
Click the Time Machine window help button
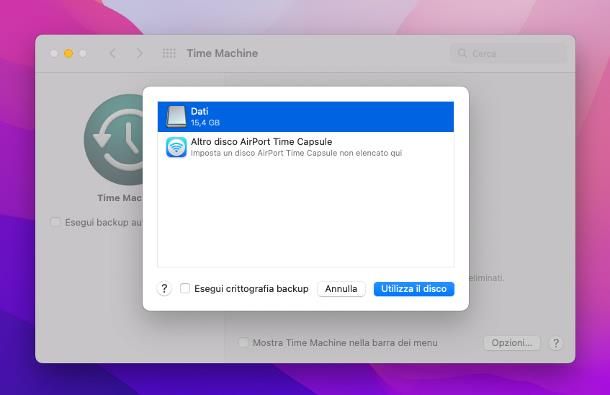[x=556, y=343]
